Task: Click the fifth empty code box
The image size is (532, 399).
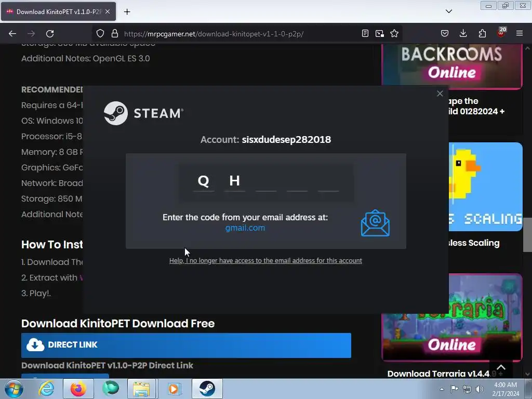Action: 328,181
